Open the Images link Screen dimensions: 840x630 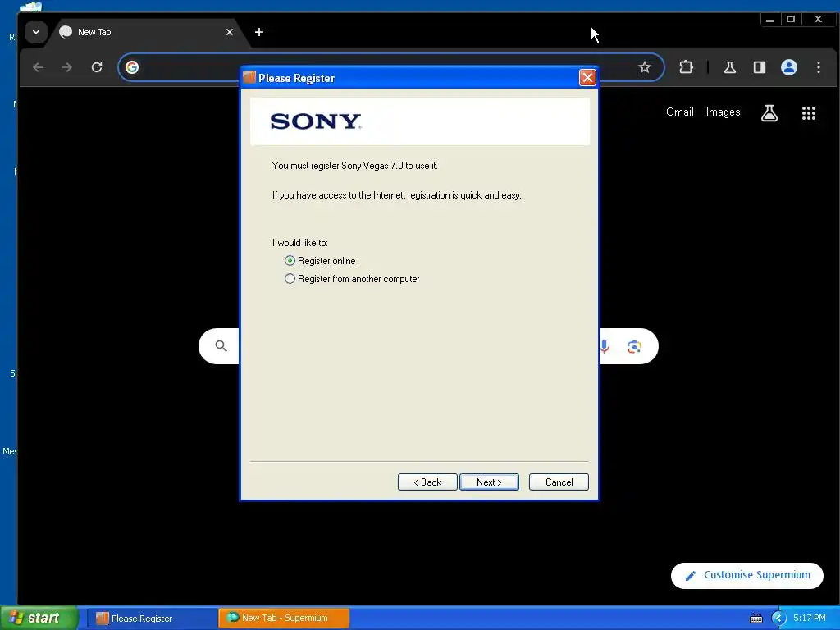pos(724,112)
